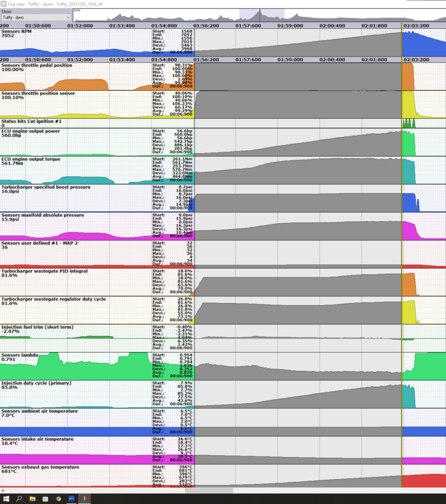
Task: Select Turbocharger specified boost pressure label
Action: pos(46,187)
